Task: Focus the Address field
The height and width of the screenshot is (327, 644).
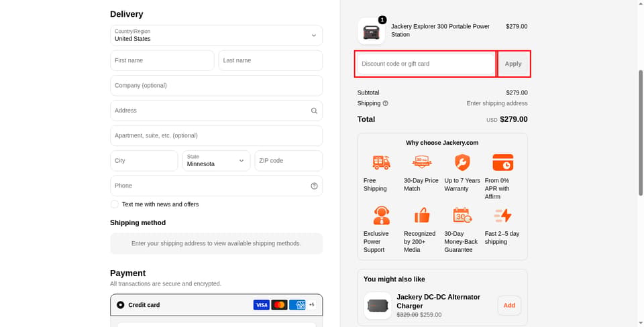Action: click(217, 111)
